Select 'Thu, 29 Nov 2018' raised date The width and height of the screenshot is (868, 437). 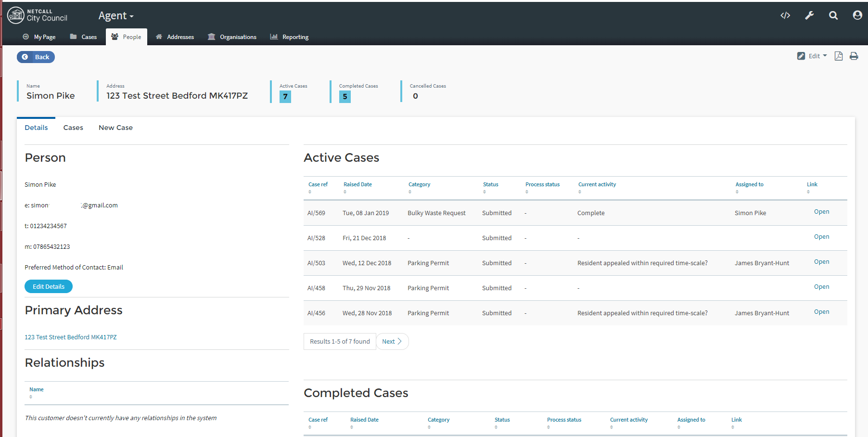[x=366, y=288]
